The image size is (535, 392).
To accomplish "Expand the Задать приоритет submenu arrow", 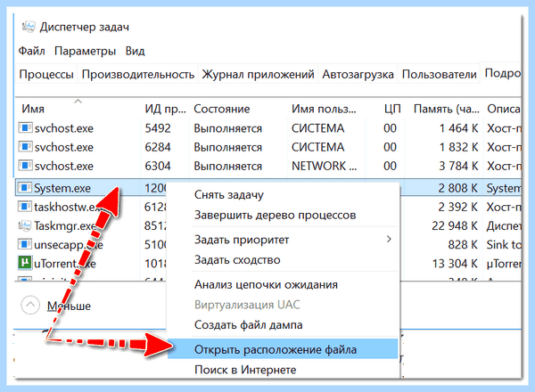I will pyautogui.click(x=389, y=239).
